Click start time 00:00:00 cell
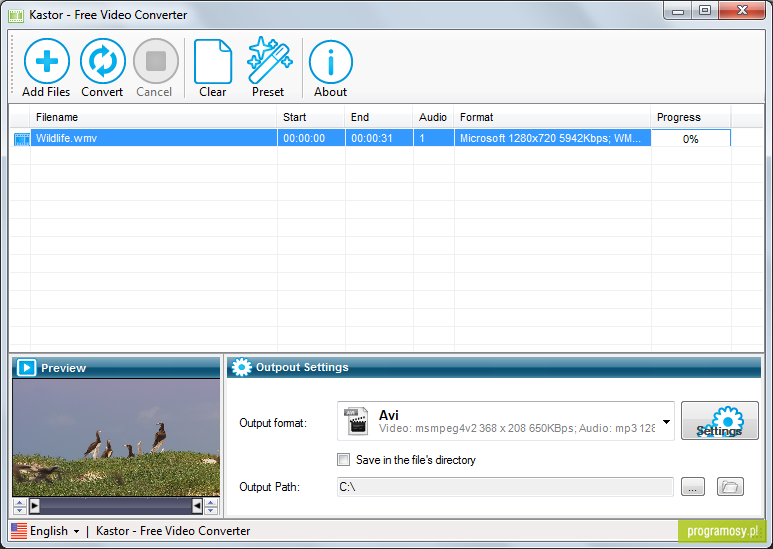 click(311, 138)
